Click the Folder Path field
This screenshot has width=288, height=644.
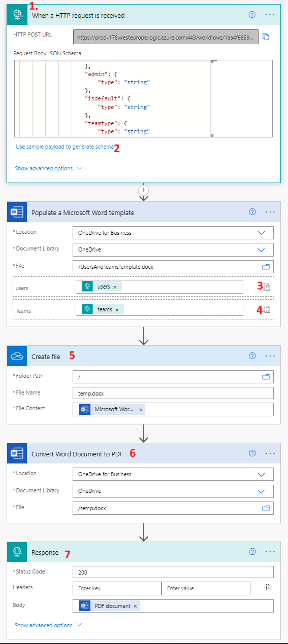pos(173,377)
